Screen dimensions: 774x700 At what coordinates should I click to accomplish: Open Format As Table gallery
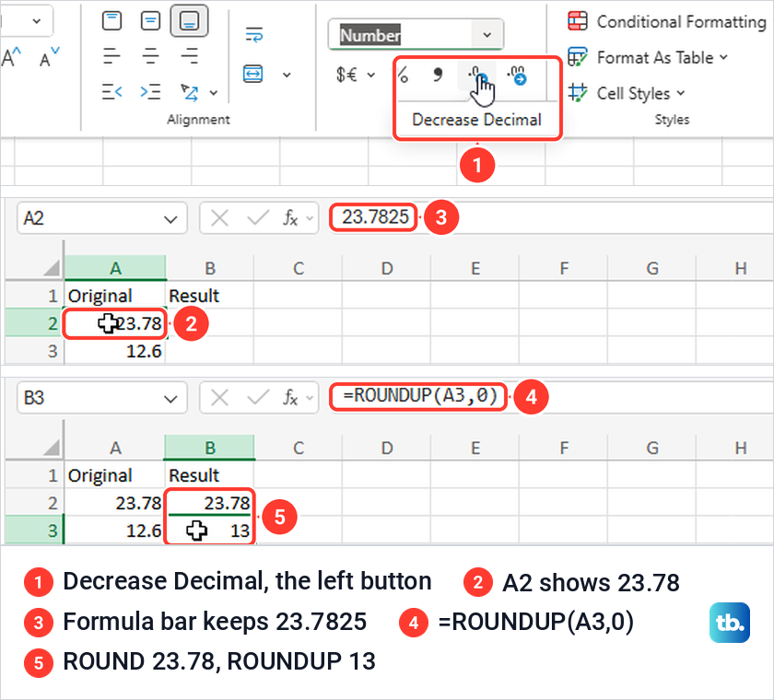tap(648, 58)
